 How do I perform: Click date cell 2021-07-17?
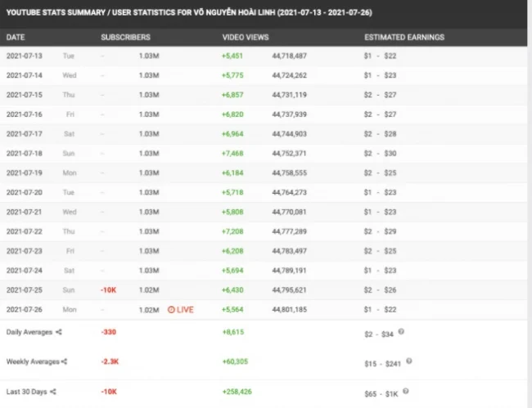point(25,134)
